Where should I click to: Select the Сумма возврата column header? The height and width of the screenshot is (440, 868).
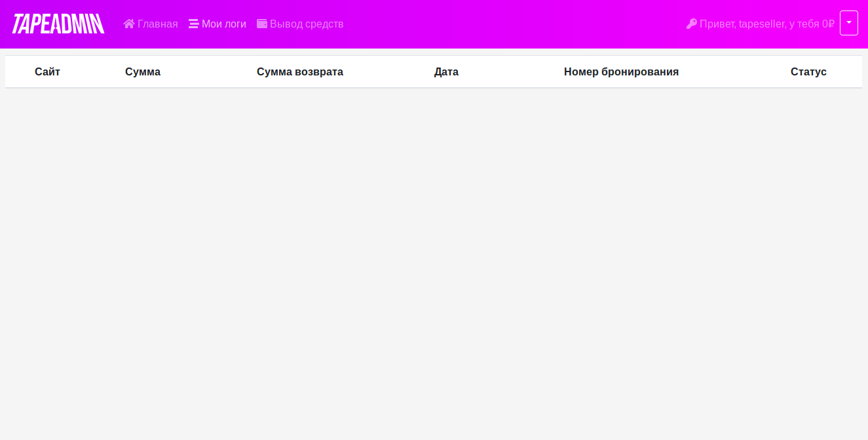coord(300,71)
